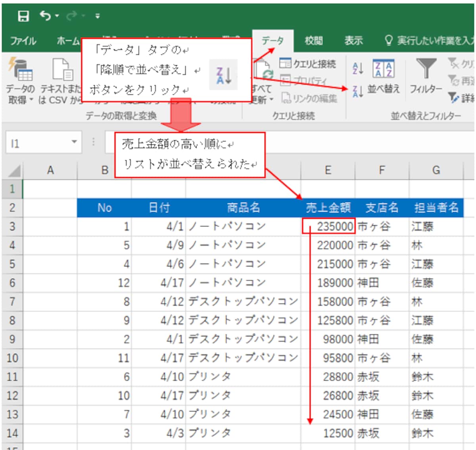Screen dimensions: 476x450
Task: Click the テキストまたは CSV から file icon
Action: click(63, 70)
